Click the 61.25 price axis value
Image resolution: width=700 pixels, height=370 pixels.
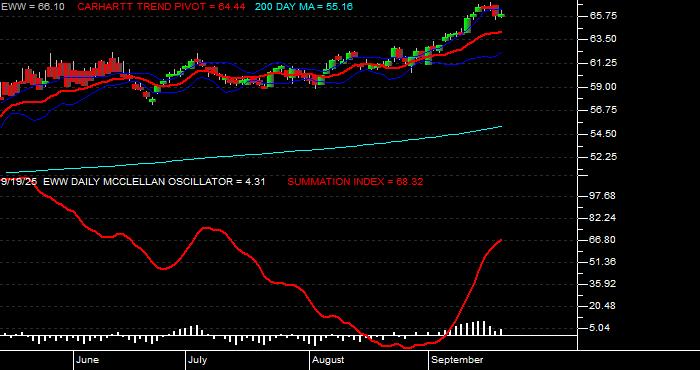(x=603, y=63)
